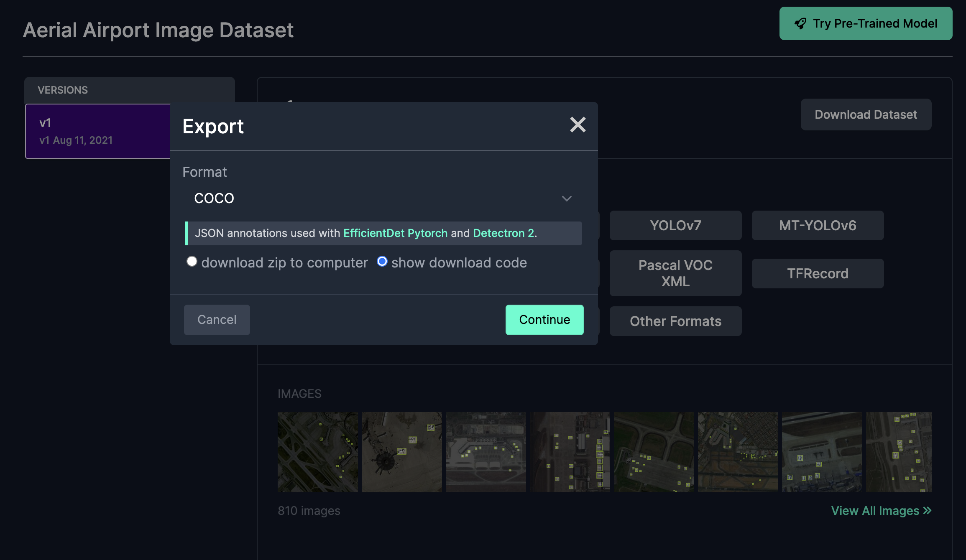
Task: Click double-chevron beside View All Images
Action: (x=927, y=510)
